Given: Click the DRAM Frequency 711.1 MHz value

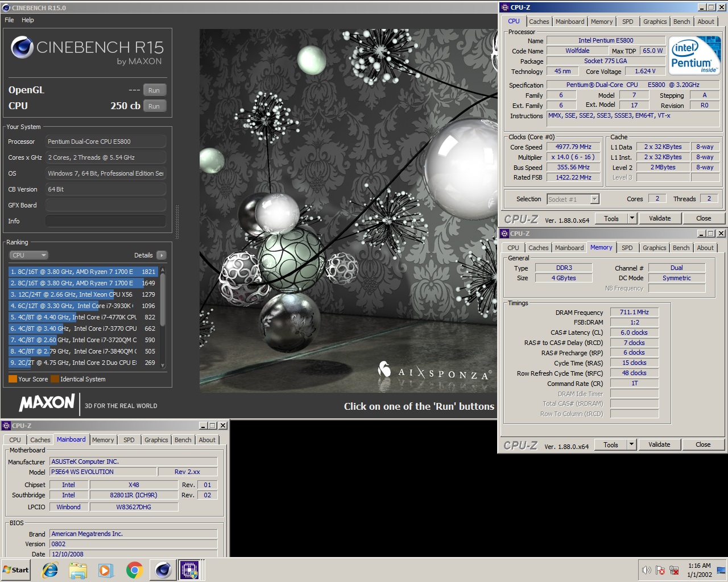Looking at the screenshot, I should [635, 312].
